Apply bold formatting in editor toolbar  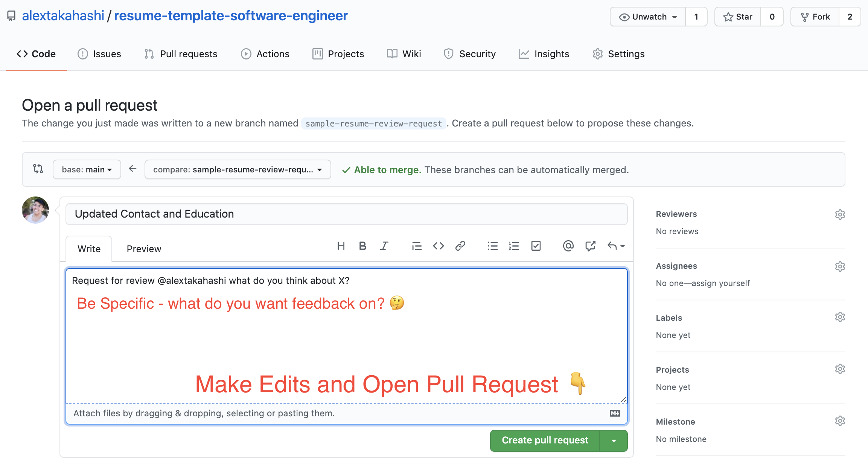click(x=362, y=246)
